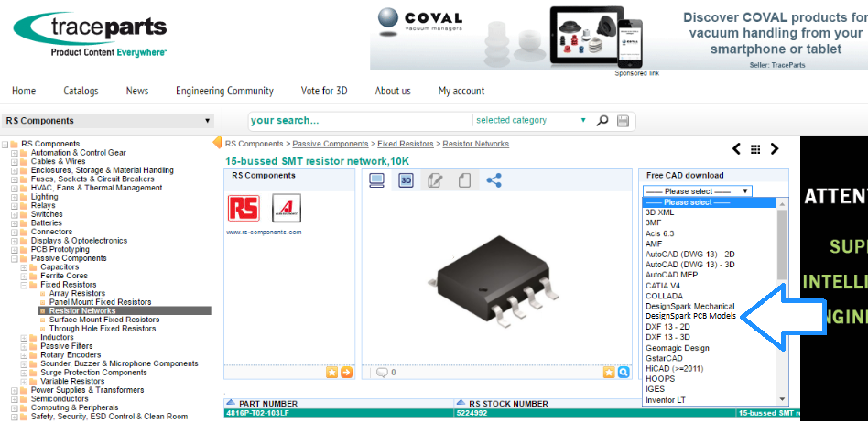The height and width of the screenshot is (434, 868).
Task: Select CATIA V4 format option
Action: (x=663, y=286)
